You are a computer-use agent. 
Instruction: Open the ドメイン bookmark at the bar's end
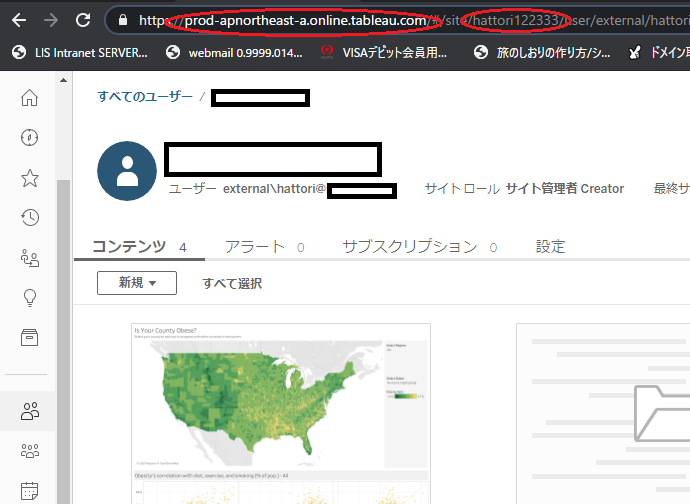(x=659, y=53)
